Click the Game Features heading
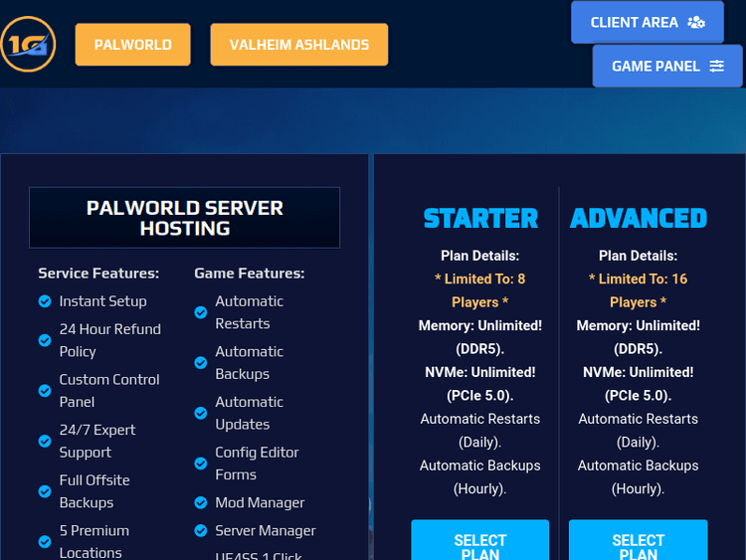This screenshot has height=560, width=746. 250,274
